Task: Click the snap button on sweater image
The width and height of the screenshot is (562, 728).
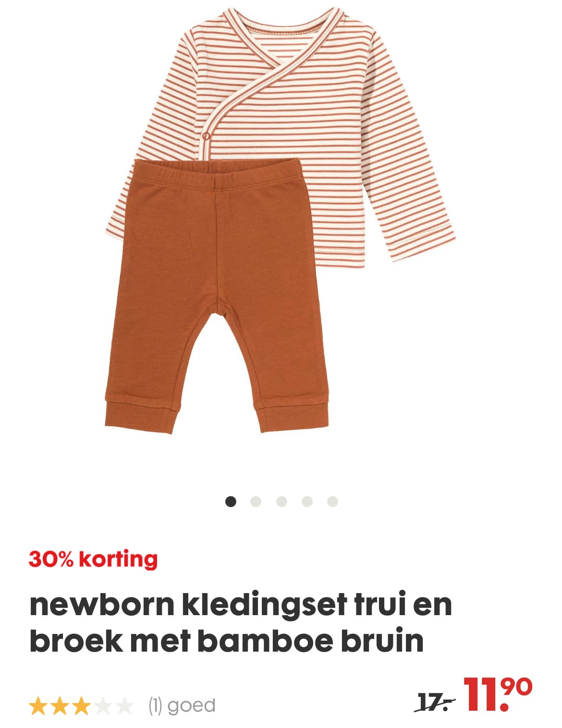Action: pyautogui.click(x=207, y=136)
